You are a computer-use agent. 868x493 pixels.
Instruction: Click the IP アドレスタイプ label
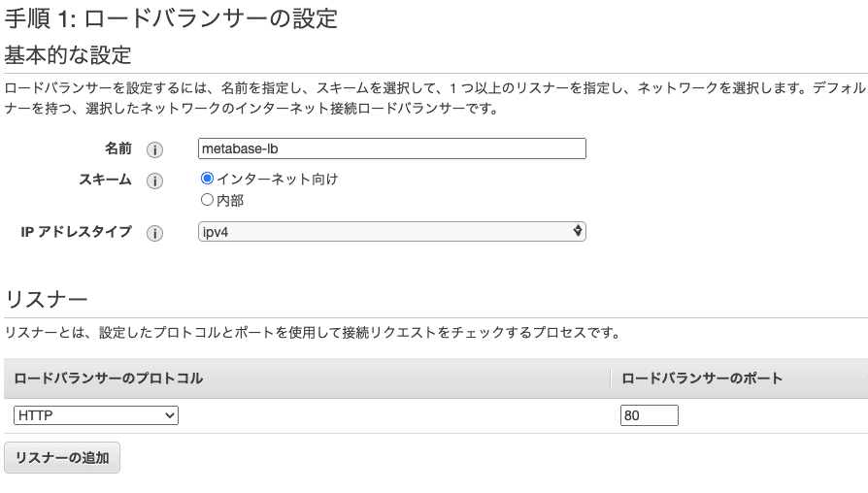[x=77, y=232]
